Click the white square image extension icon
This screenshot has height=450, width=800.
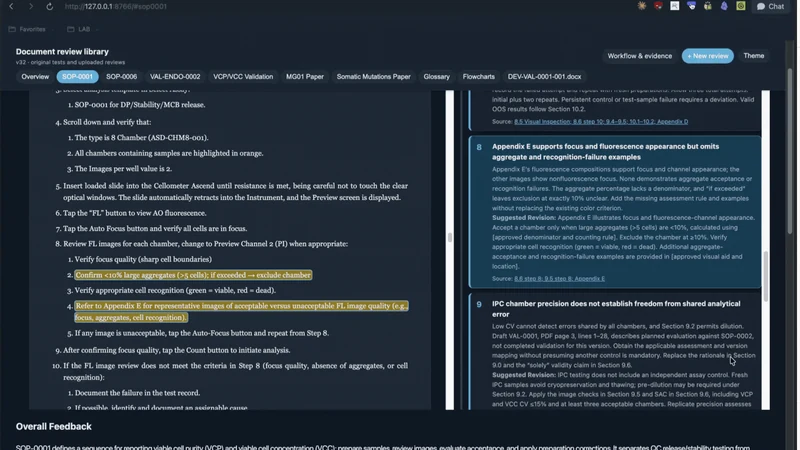pyautogui.click(x=674, y=6)
